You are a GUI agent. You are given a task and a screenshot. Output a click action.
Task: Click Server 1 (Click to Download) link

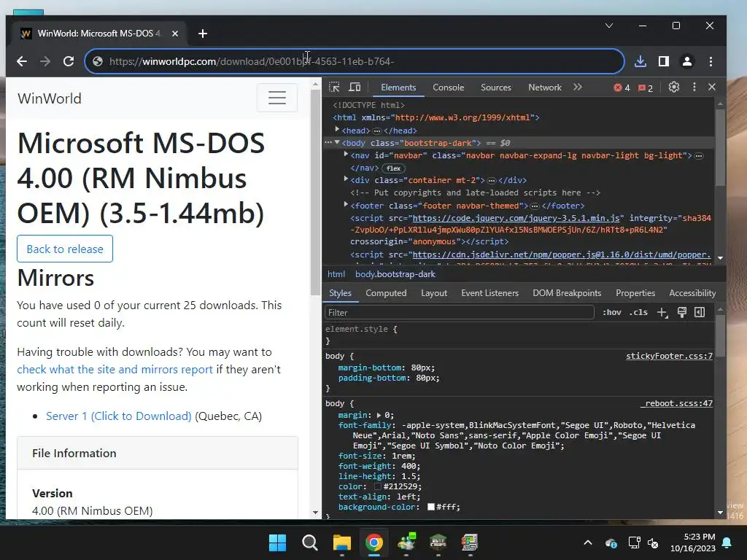119,416
